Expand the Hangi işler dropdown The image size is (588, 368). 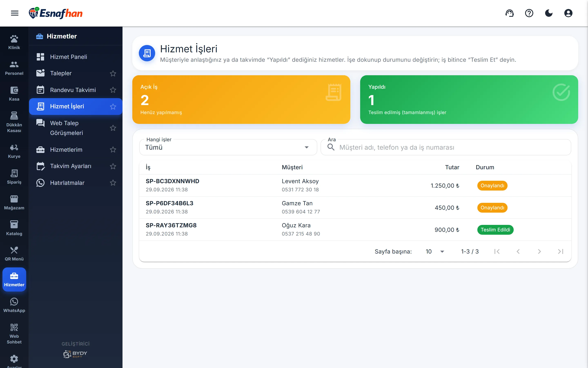228,147
